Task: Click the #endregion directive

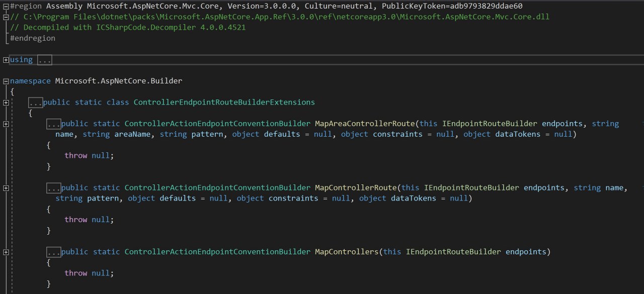Action: tap(33, 38)
